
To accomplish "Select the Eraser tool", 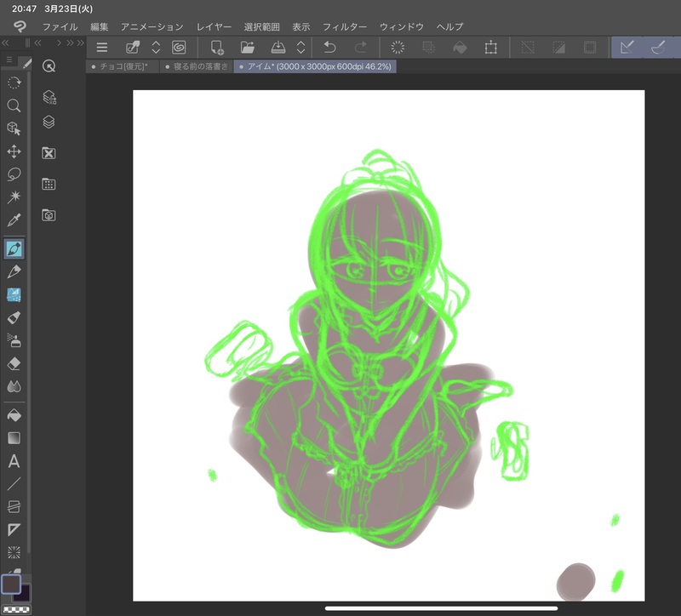I will click(14, 364).
